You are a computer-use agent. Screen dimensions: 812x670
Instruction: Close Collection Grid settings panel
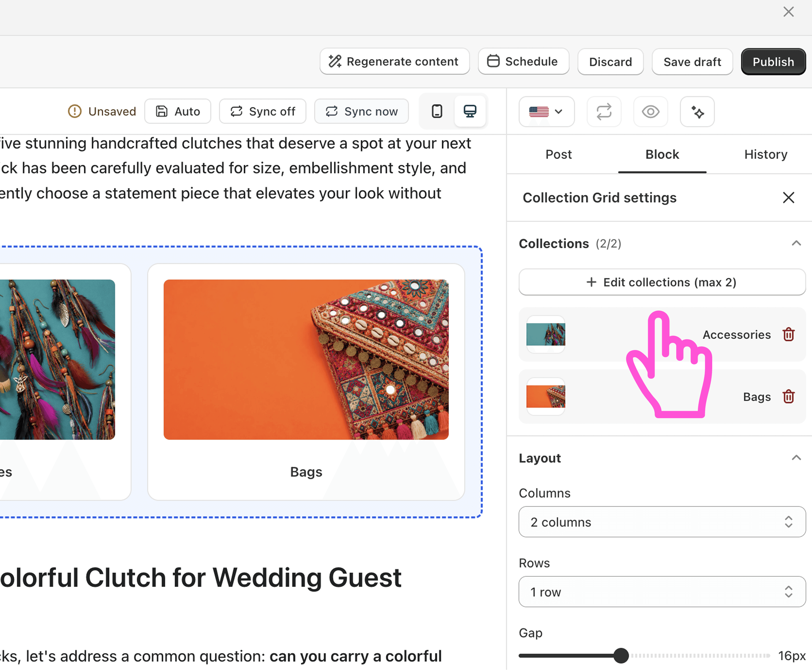tap(788, 198)
